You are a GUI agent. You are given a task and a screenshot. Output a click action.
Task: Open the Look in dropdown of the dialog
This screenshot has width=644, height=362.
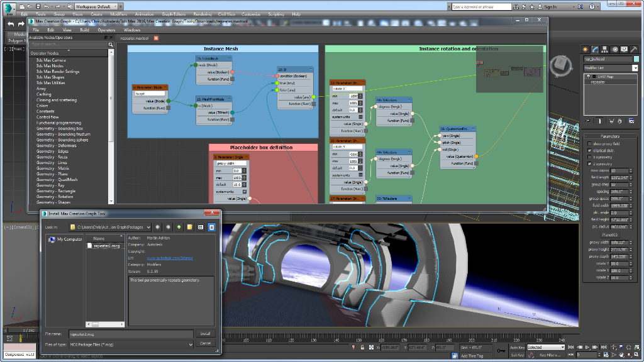148,228
